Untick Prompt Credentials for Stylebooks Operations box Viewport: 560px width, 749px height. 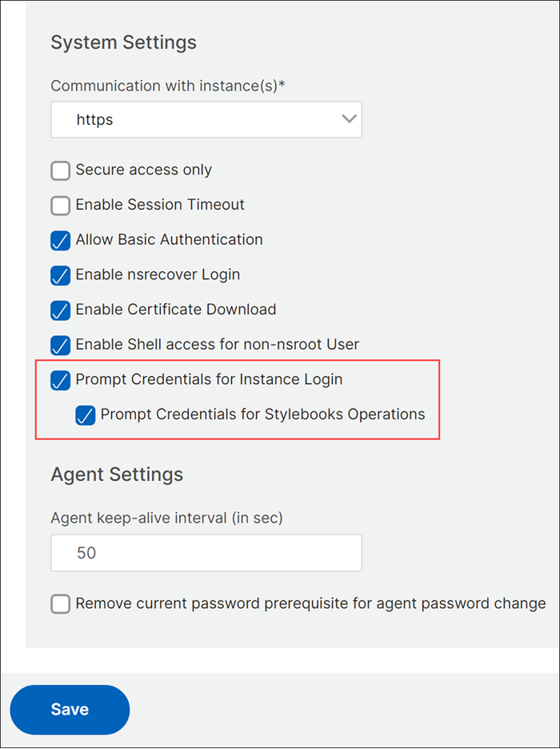pos(86,415)
